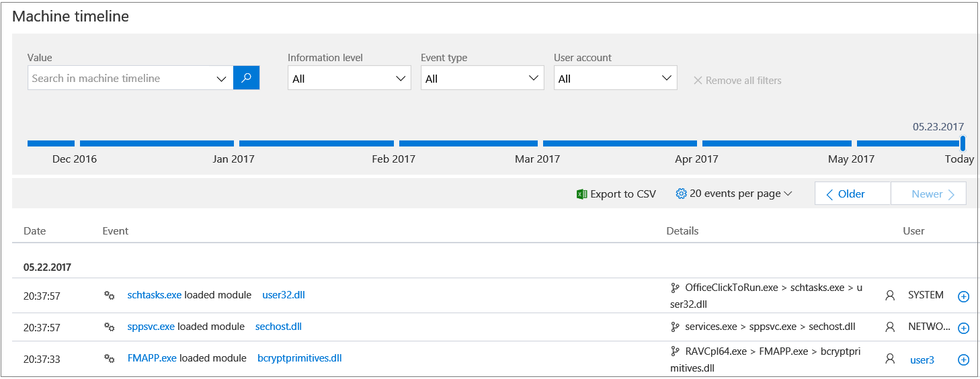This screenshot has height=379, width=980.
Task: Open the User account dropdown
Action: point(615,79)
